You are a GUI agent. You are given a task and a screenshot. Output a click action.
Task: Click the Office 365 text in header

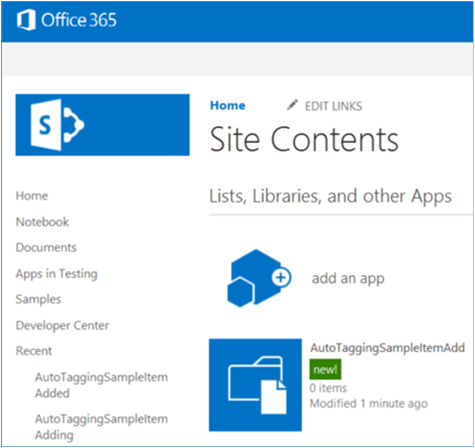tap(79, 20)
